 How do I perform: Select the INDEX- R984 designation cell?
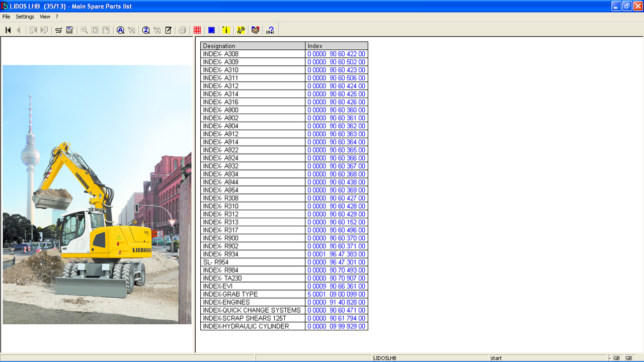253,270
